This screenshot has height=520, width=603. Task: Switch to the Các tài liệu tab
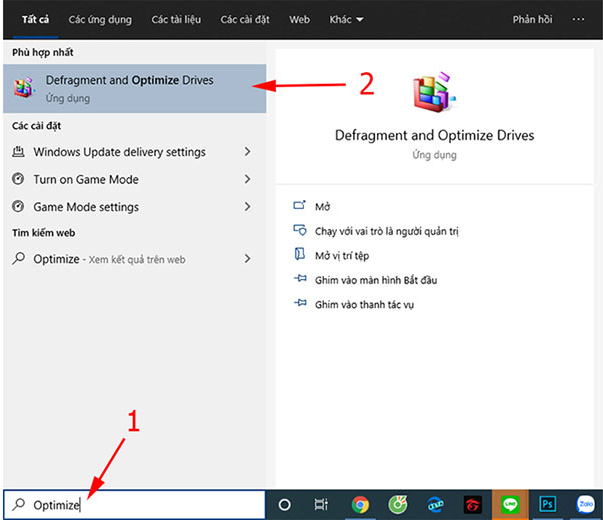point(176,19)
